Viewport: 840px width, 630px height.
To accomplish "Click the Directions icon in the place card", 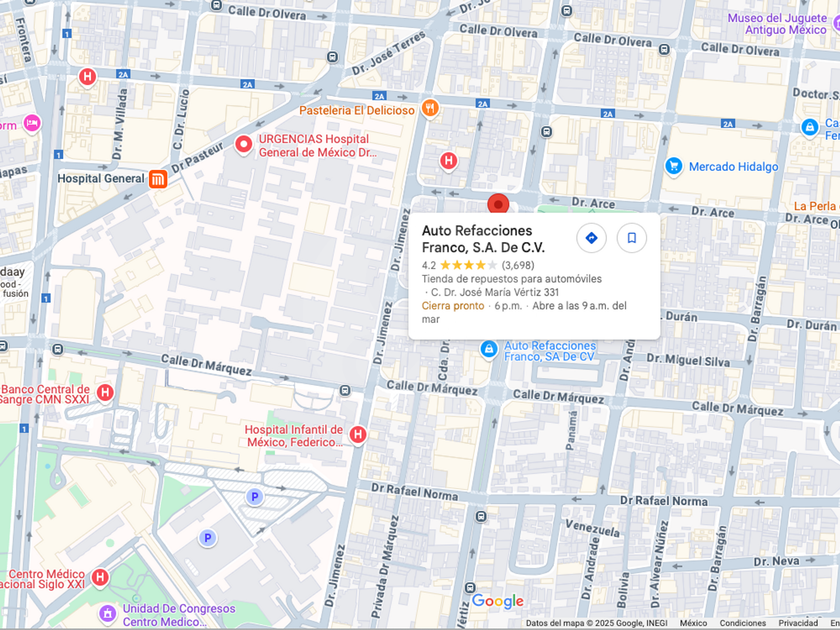I will pyautogui.click(x=591, y=237).
